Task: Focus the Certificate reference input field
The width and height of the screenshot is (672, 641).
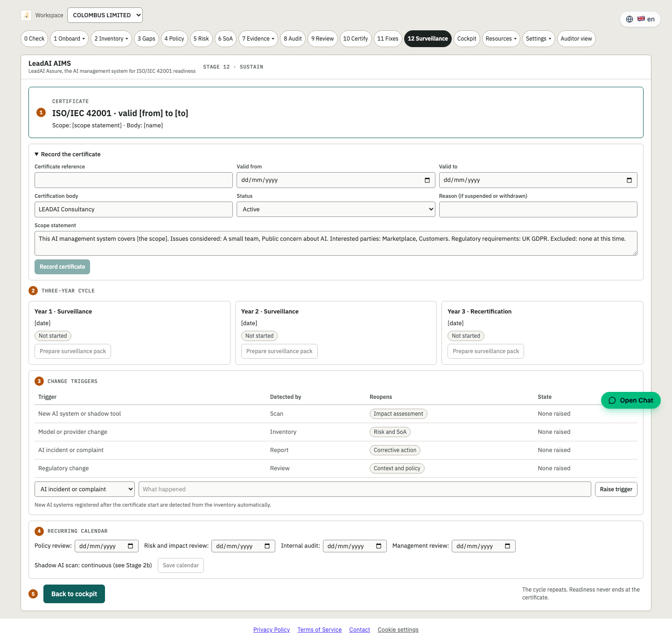Action: tap(133, 180)
